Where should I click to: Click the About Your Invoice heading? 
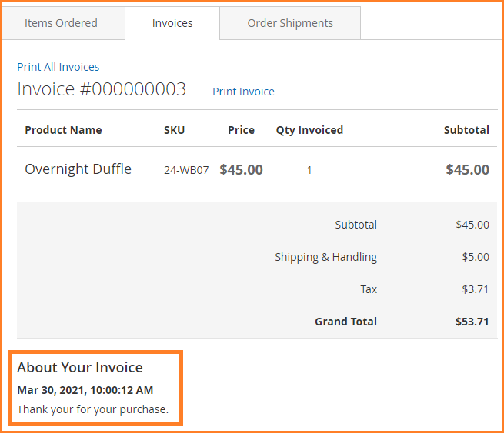click(x=80, y=368)
